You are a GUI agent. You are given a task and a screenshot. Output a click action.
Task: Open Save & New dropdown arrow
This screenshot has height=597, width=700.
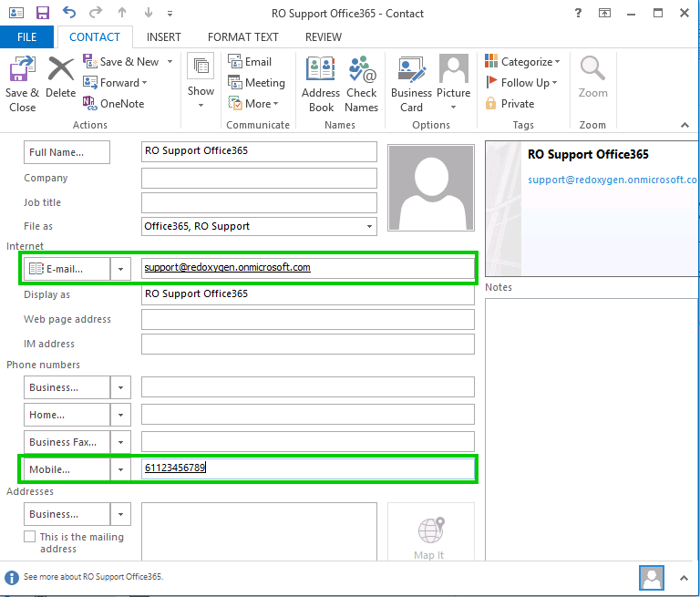coord(170,62)
